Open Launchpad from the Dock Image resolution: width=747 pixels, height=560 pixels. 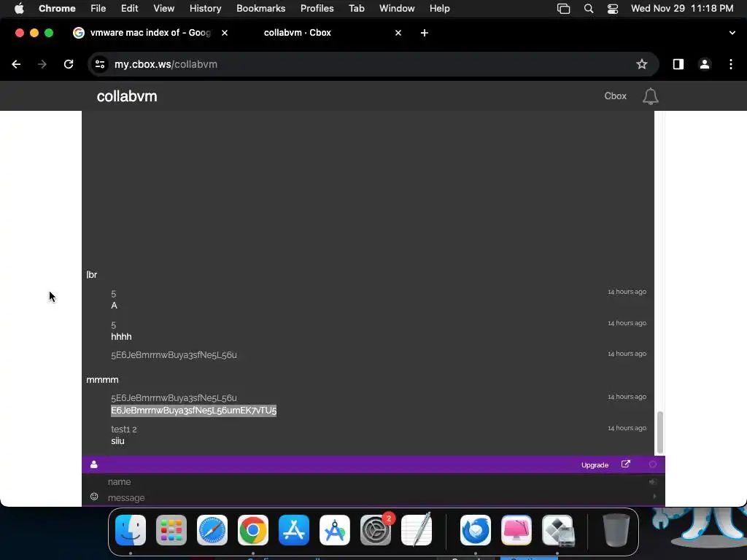tap(171, 530)
